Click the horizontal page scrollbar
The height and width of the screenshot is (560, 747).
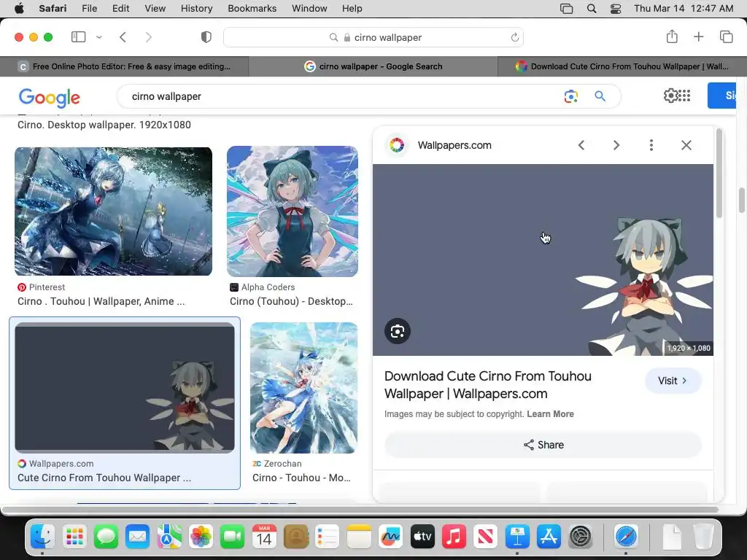[361, 510]
